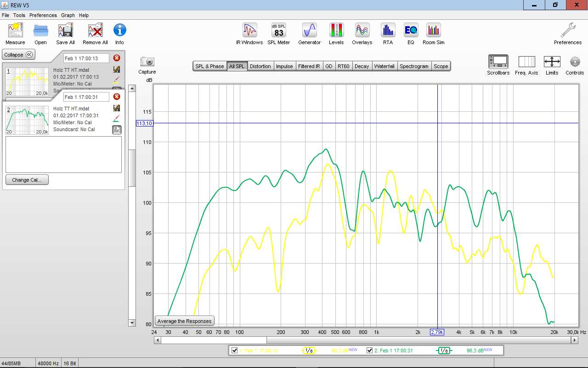Open the Tools menu

click(x=19, y=15)
